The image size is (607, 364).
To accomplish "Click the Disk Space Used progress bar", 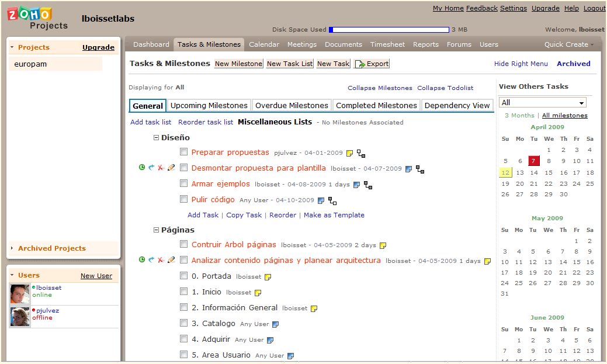I will pos(389,30).
